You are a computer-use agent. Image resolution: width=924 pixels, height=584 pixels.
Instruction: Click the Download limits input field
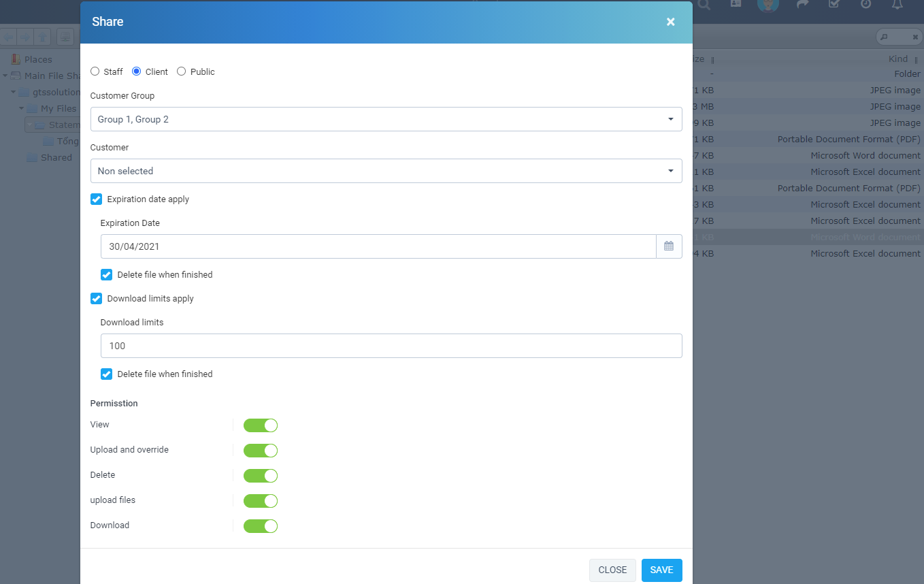(391, 346)
